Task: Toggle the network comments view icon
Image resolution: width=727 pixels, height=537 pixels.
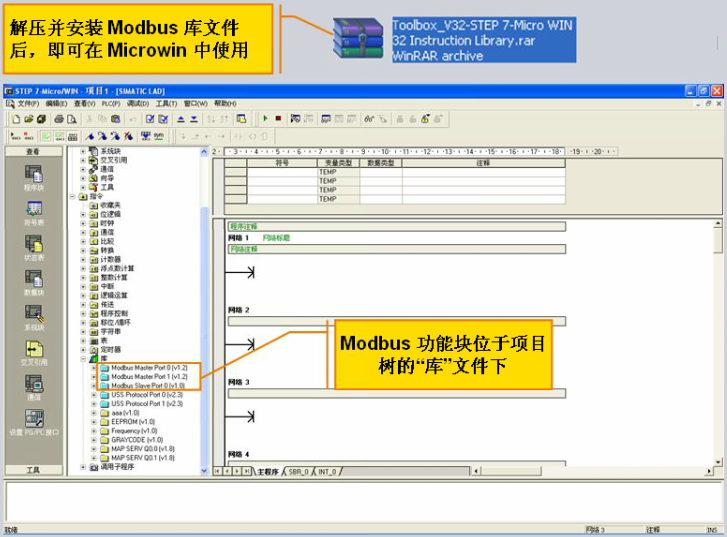Action: pos(59,136)
